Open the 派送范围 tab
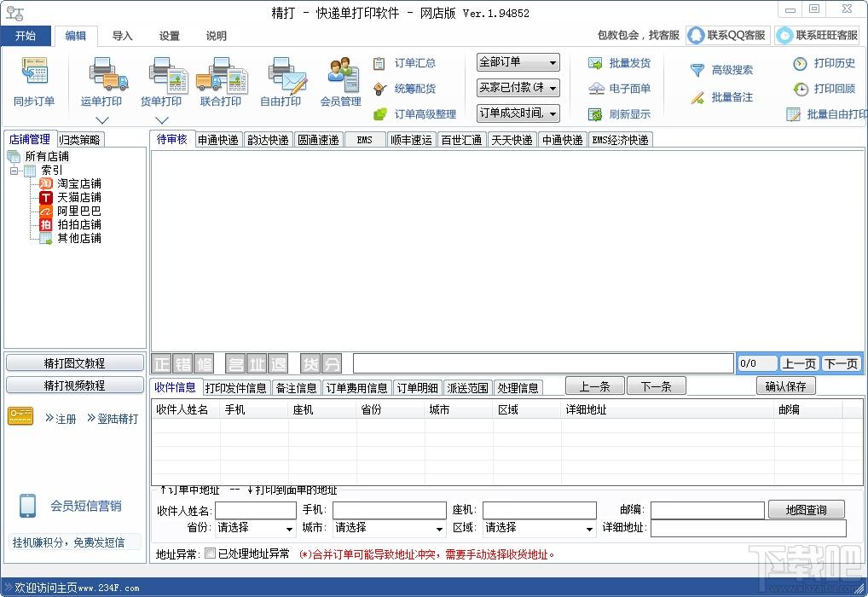868x597 pixels. tap(468, 388)
